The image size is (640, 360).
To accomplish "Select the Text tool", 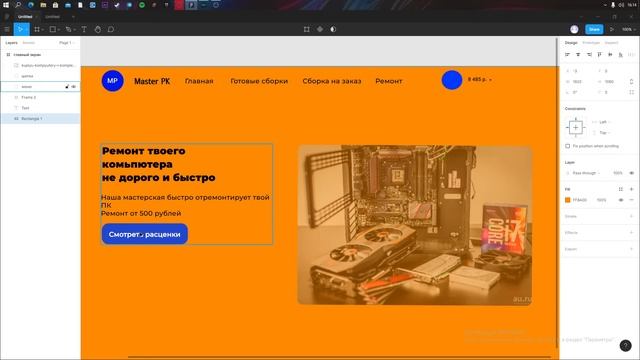I will 84,29.
